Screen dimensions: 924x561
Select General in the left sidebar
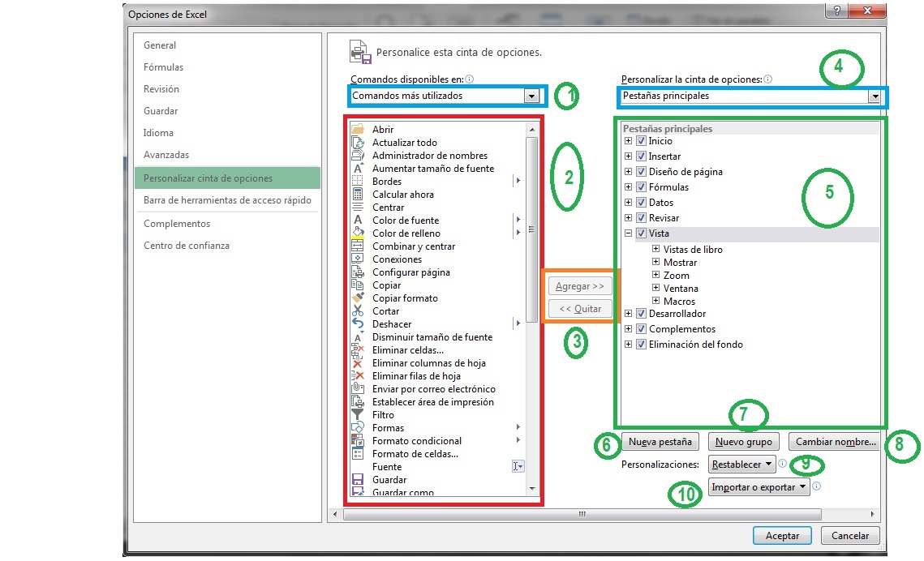(160, 45)
